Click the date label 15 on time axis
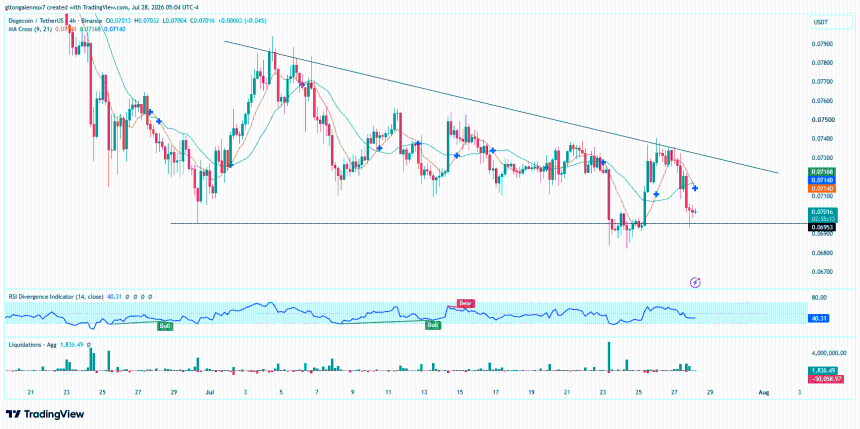This screenshot has height=429, width=860. [460, 393]
